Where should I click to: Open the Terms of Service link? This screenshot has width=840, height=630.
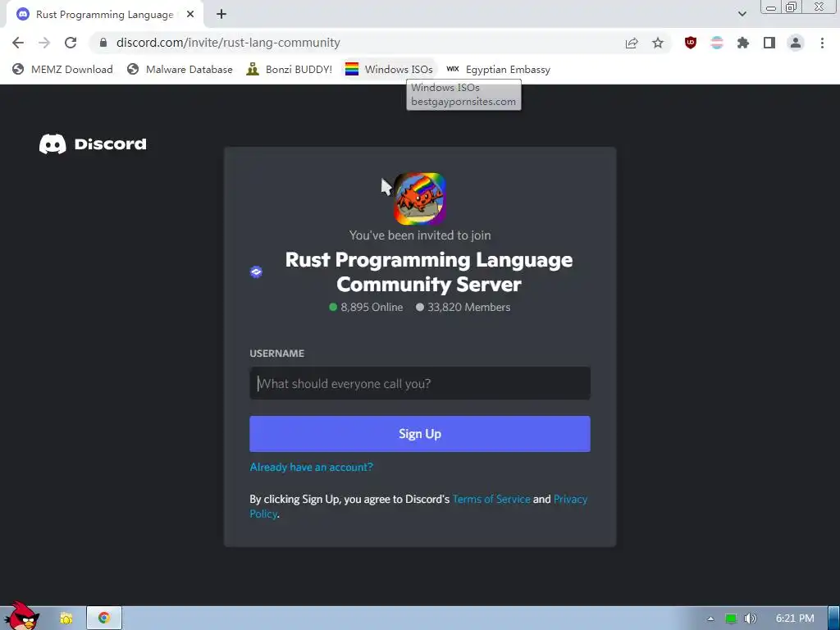[491, 500]
